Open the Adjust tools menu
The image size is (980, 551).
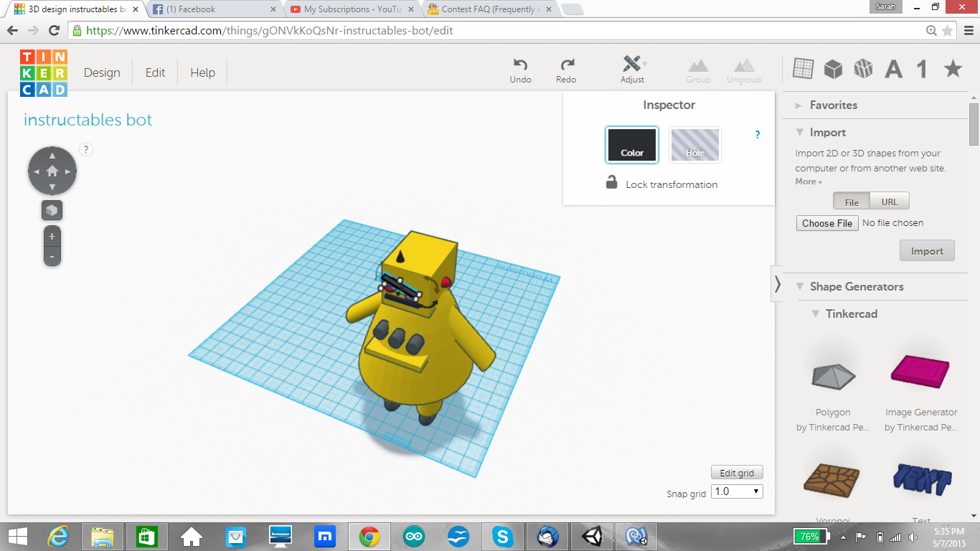click(x=633, y=70)
